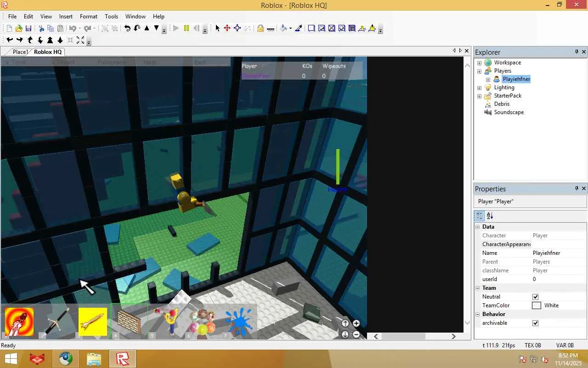Viewport: 588px width, 368px height.
Task: Toggle the Neutral checkbox
Action: (535, 297)
